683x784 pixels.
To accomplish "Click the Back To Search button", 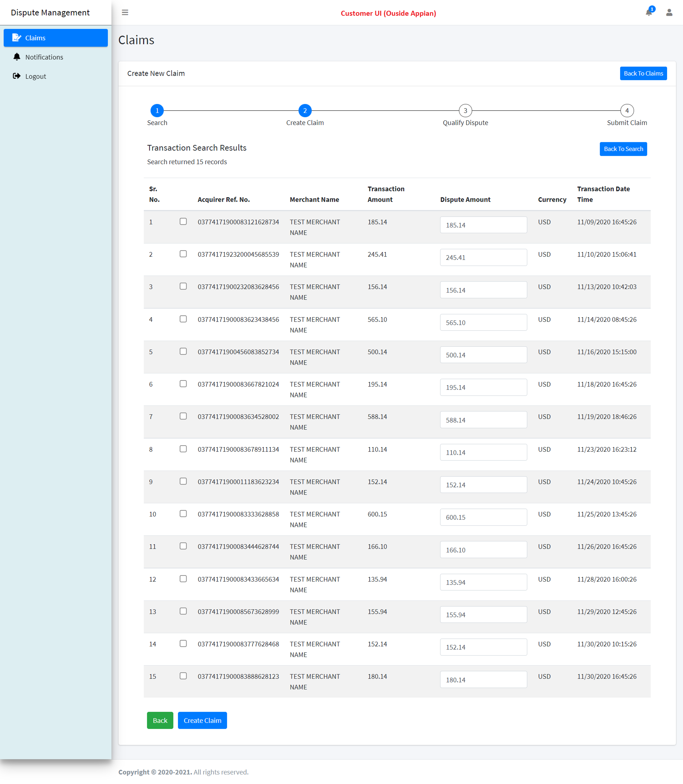I will [x=623, y=149].
